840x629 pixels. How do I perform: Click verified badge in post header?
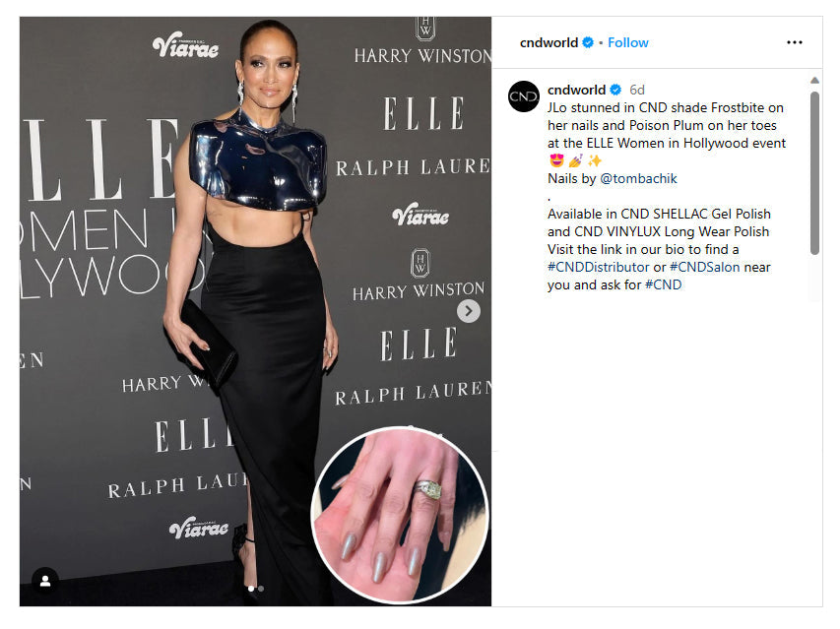[x=588, y=42]
